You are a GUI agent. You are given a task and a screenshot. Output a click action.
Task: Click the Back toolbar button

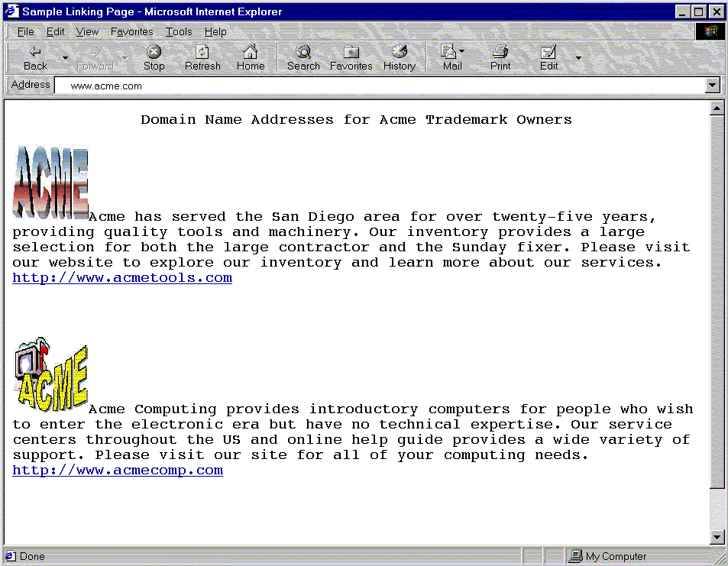coord(36,58)
